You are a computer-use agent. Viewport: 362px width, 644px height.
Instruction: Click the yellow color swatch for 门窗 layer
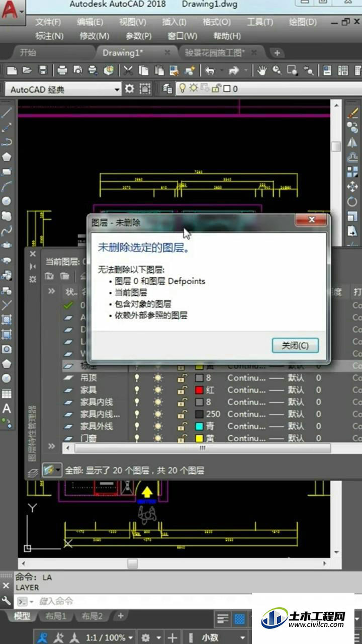pyautogui.click(x=199, y=438)
